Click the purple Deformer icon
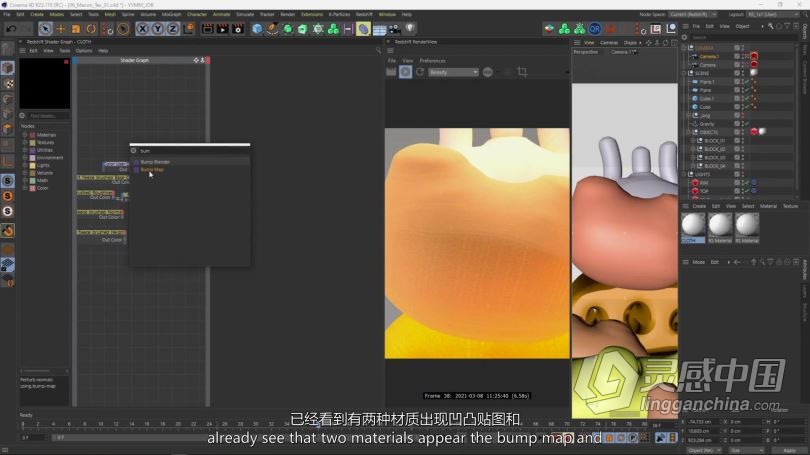The width and height of the screenshot is (810, 455). 363,29
